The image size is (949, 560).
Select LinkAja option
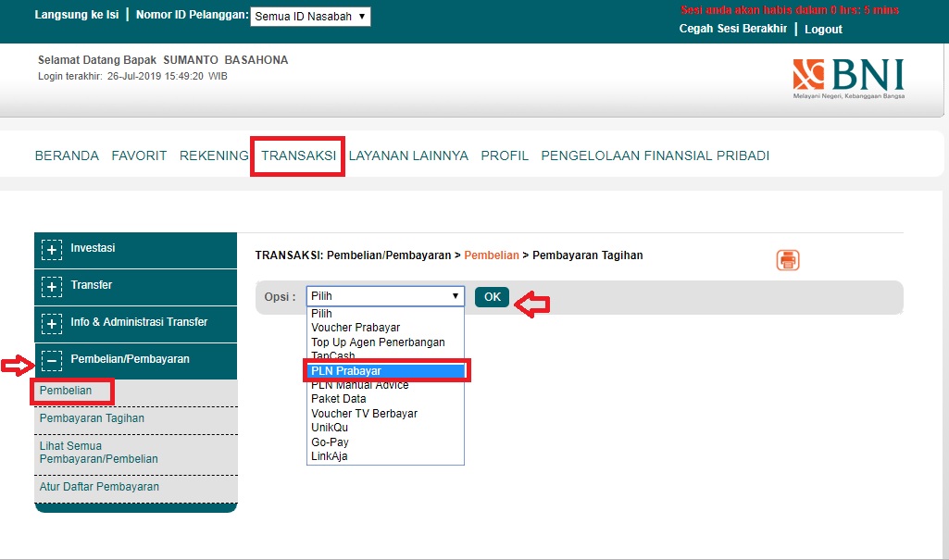(385, 456)
